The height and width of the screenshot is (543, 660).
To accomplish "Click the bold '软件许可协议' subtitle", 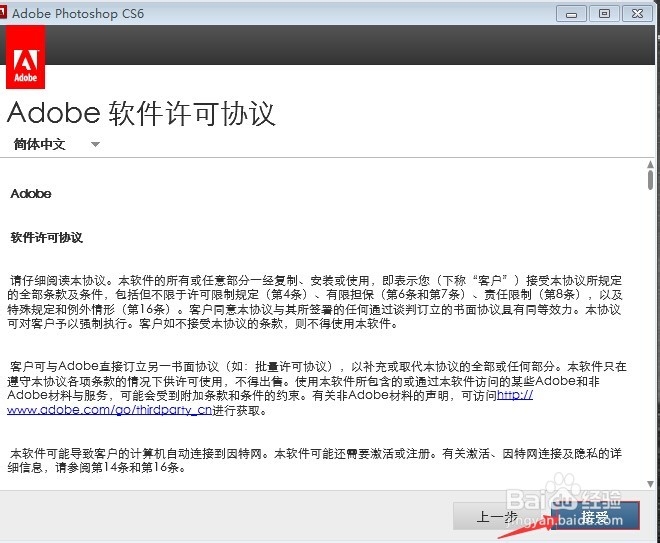I will click(x=46, y=237).
